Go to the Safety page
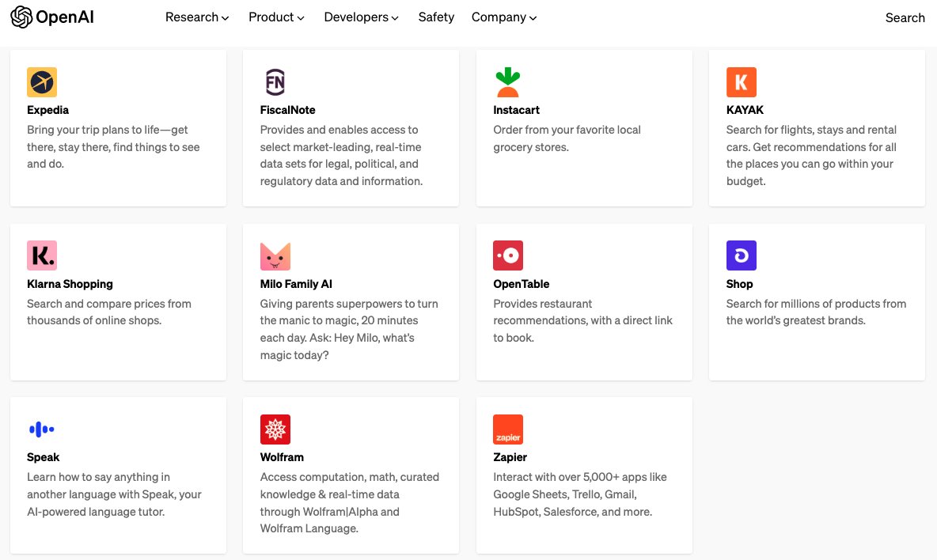The image size is (937, 560). (436, 17)
